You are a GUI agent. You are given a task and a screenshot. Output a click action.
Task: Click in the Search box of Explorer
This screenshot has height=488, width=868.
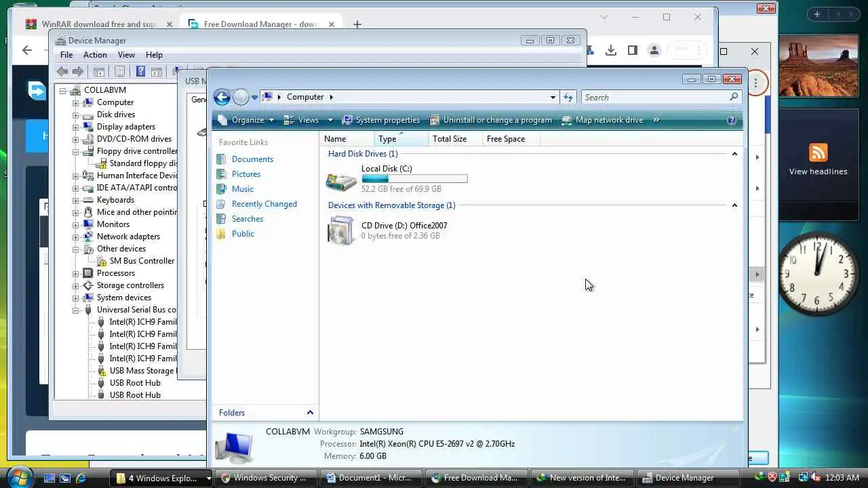(x=654, y=97)
